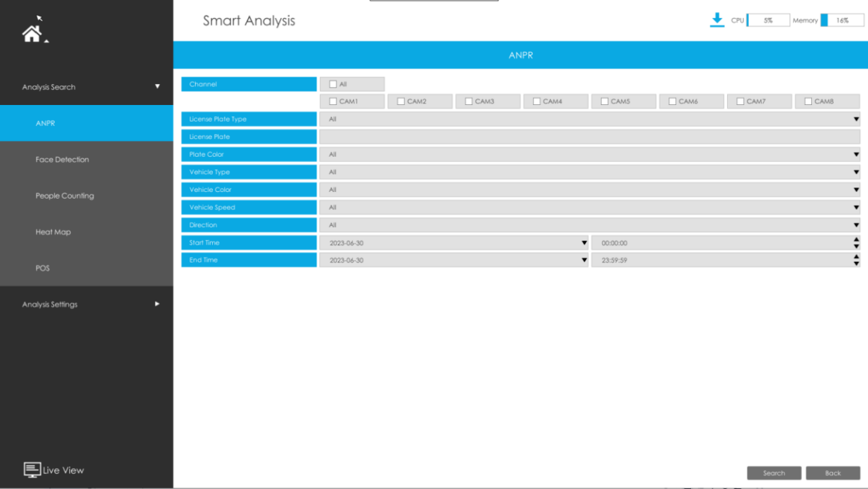Select ANPR in the sidebar
The image size is (868, 489).
[86, 123]
